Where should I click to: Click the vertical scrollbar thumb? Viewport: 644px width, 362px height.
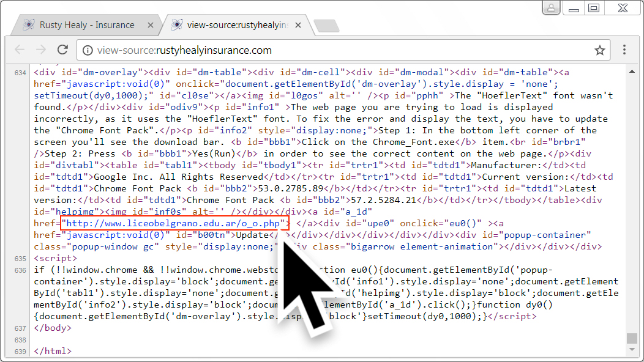pos(632,339)
